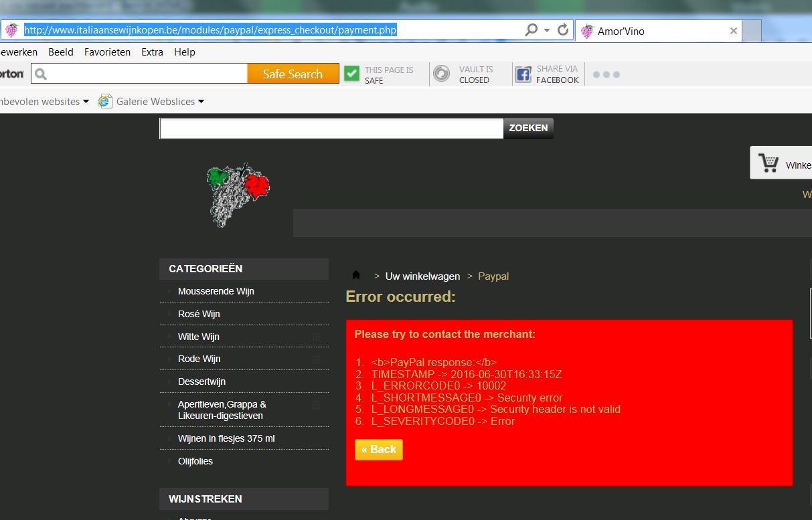Open the Rode Wijn category
This screenshot has width=812, height=520.
pyautogui.click(x=199, y=359)
